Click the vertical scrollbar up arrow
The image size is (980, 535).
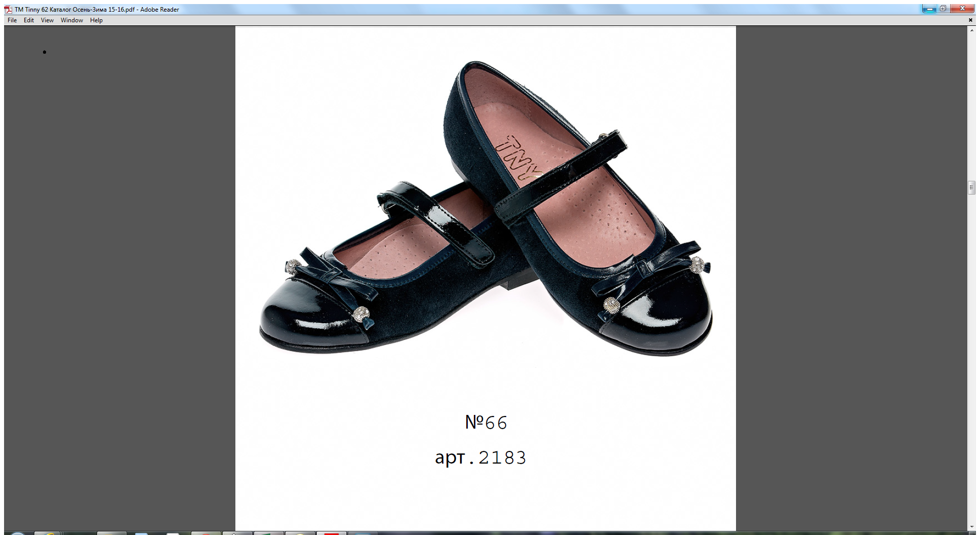coord(971,30)
